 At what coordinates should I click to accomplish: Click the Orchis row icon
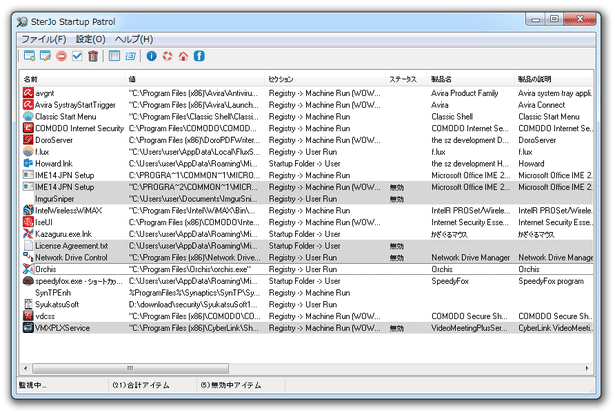pyautogui.click(x=28, y=269)
